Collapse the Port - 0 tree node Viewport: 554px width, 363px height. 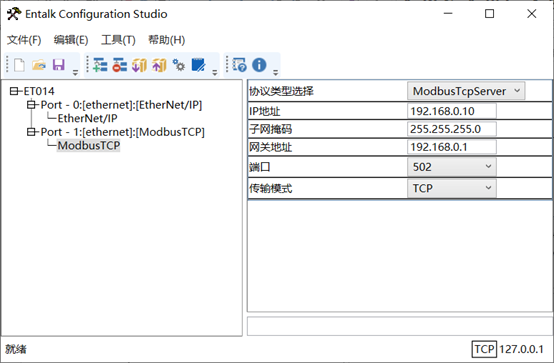coord(31,105)
